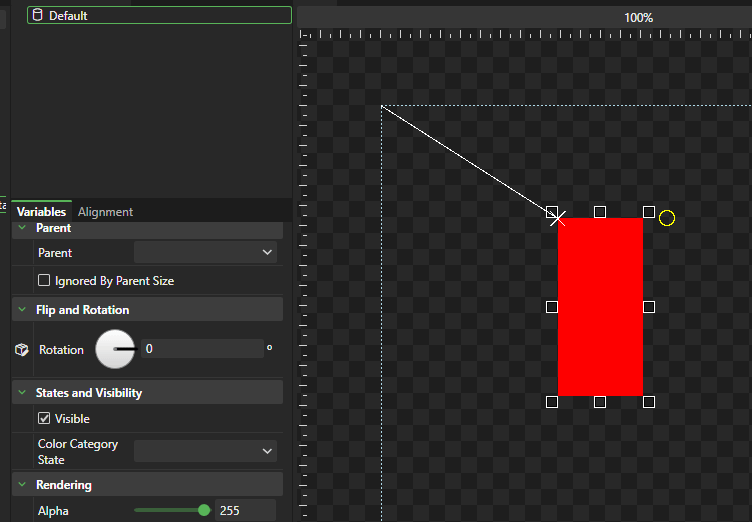Image resolution: width=752 pixels, height=522 pixels.
Task: Open the Color Category State dropdown
Action: point(205,452)
